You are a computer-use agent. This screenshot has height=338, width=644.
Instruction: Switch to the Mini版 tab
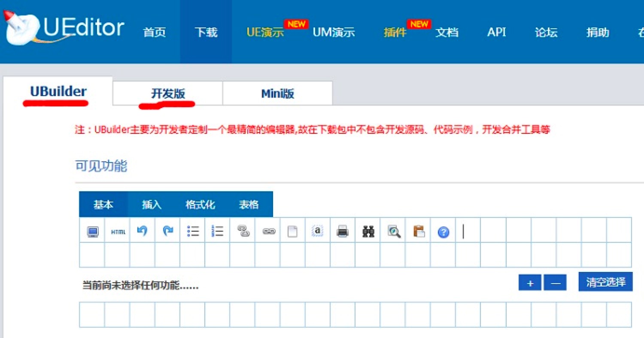click(x=277, y=93)
